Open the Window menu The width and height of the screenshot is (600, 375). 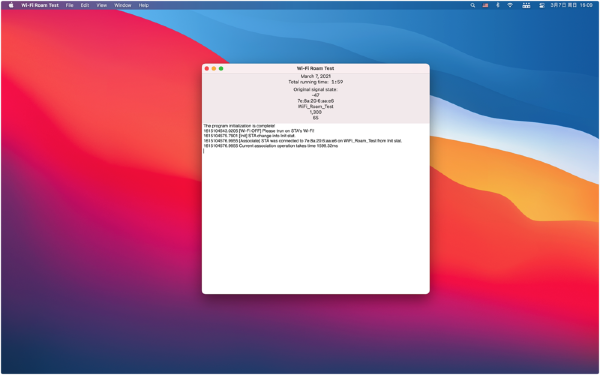[x=122, y=5]
